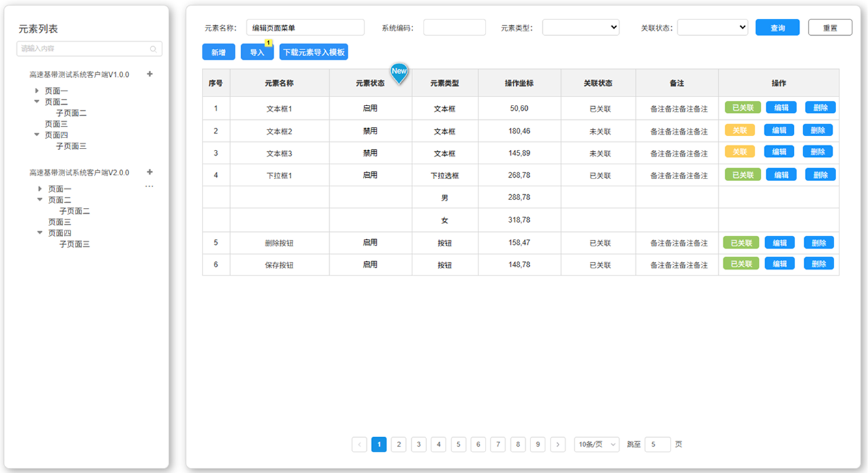This screenshot has height=473, width=868.
Task: Click 删除 button in 删除按钮 row
Action: point(819,243)
